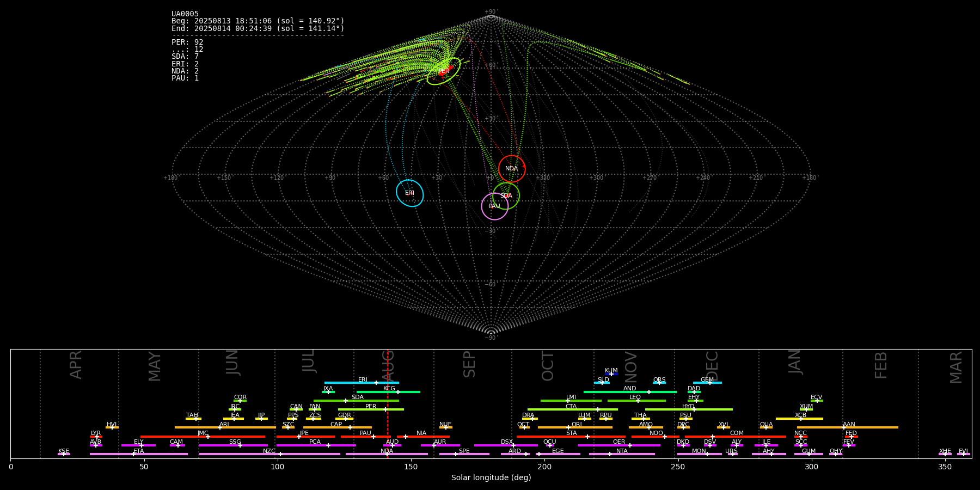The height and width of the screenshot is (490, 980).
Task: Select the 'PER: 92' count in the legend
Action: pos(187,42)
